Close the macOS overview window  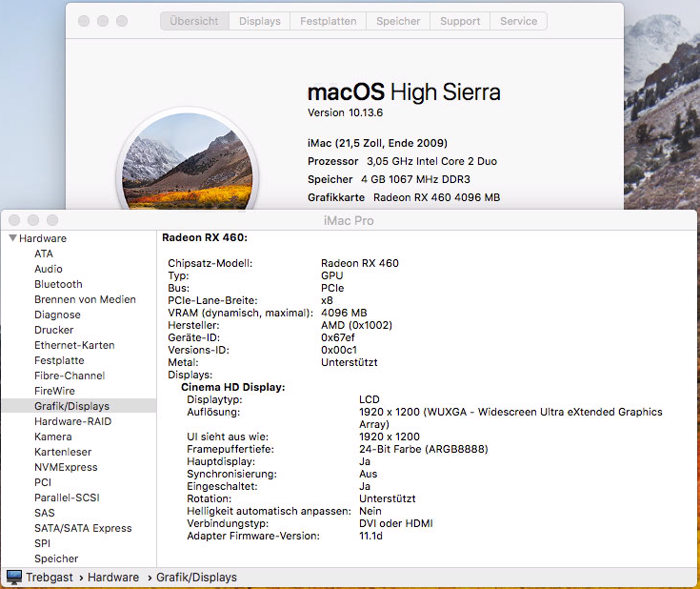click(84, 21)
